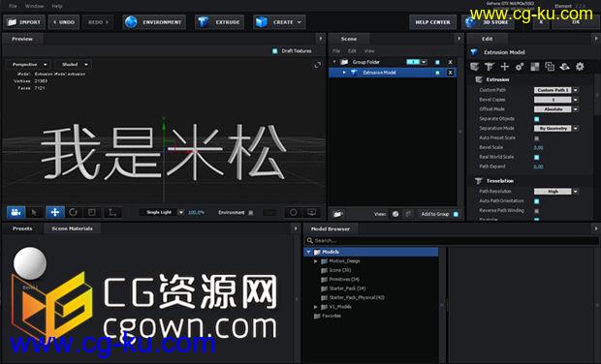Select the anchor point tool
The width and height of the screenshot is (601, 364).
[112, 212]
